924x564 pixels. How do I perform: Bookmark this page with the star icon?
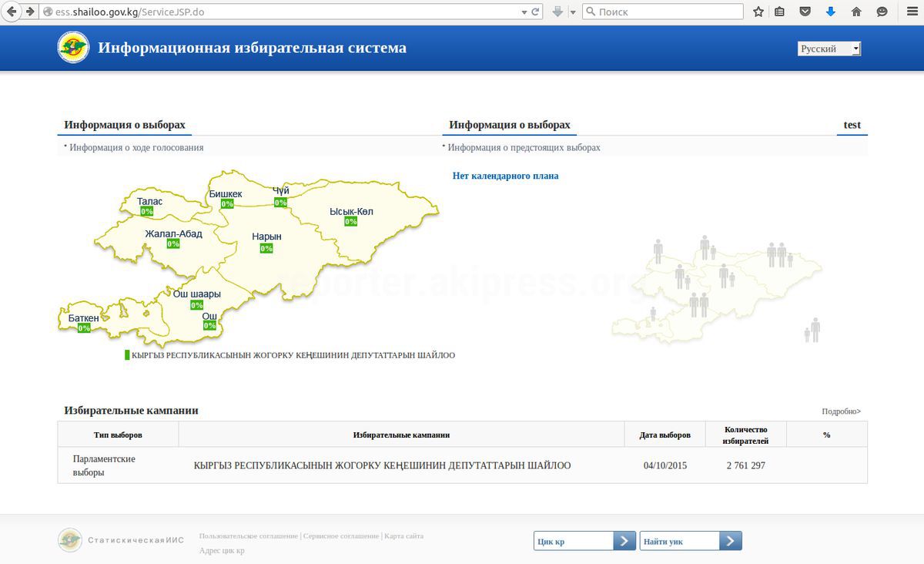coord(758,12)
